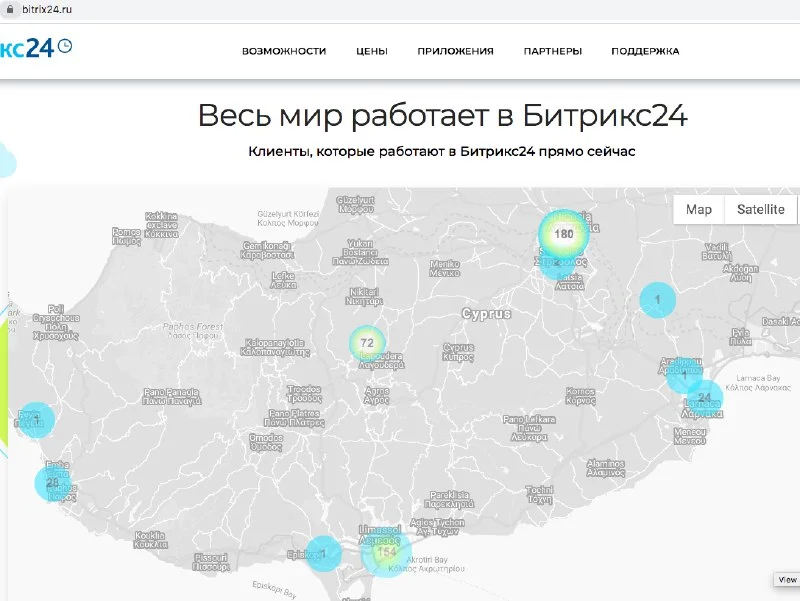This screenshot has width=800, height=601.
Task: Open the ВОЗМОЖНОСТИ menu
Action: (x=284, y=51)
